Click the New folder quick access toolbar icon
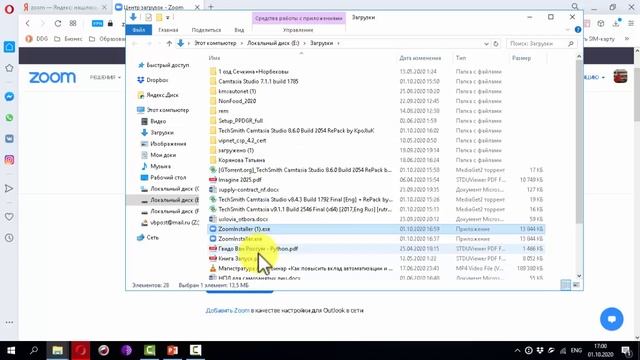This screenshot has height=360, width=640. coord(159,18)
